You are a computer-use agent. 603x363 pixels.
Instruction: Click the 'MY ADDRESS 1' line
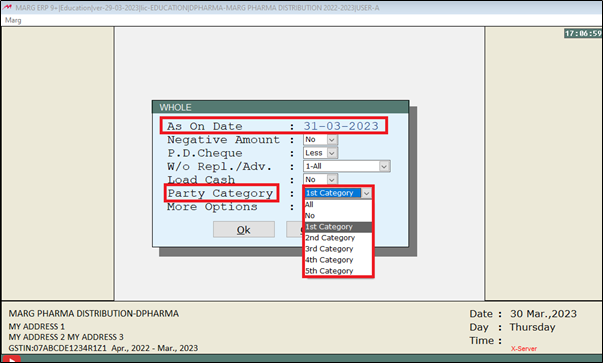click(x=37, y=326)
